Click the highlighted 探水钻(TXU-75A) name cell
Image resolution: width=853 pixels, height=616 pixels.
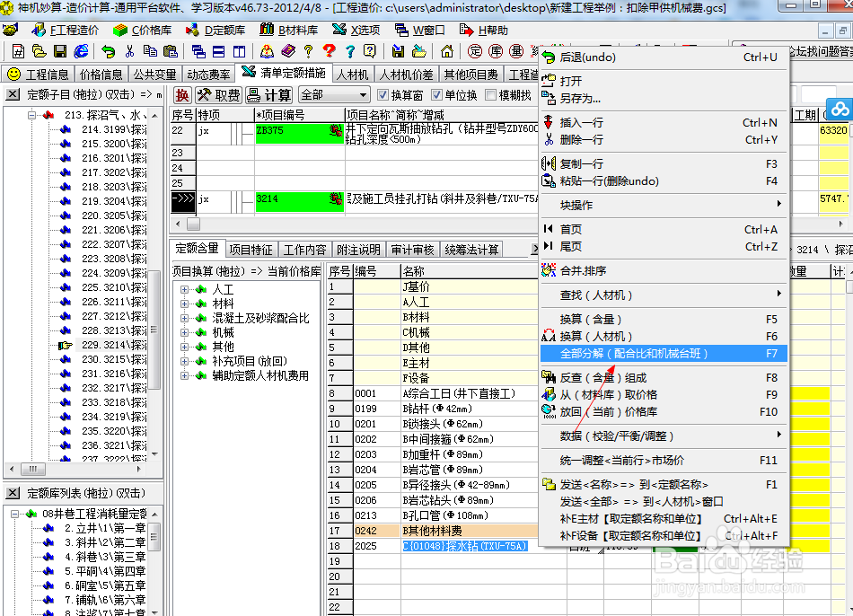(x=465, y=546)
